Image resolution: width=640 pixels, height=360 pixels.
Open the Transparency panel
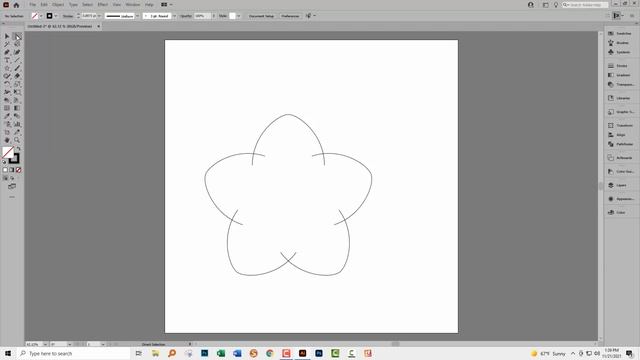[x=620, y=84]
